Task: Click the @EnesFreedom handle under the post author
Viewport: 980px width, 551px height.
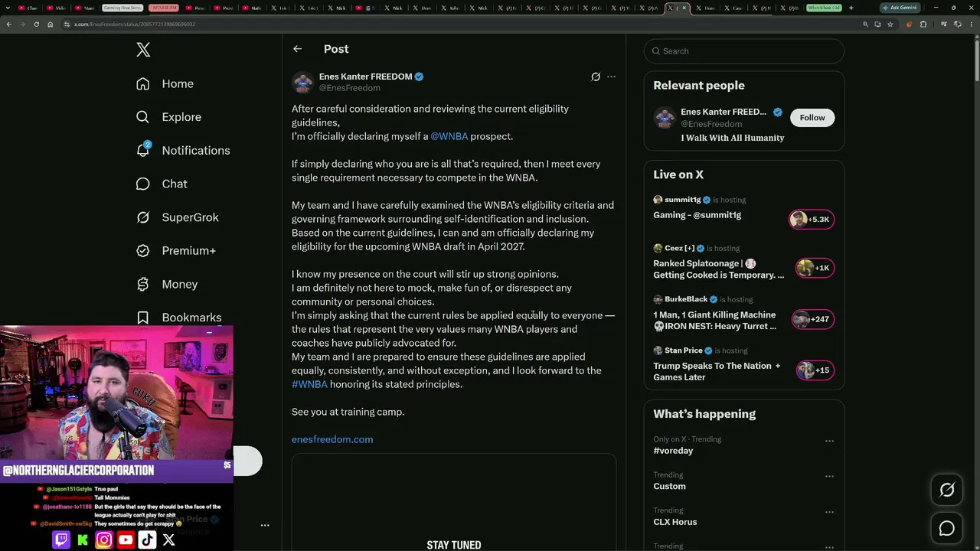Action: click(349, 88)
